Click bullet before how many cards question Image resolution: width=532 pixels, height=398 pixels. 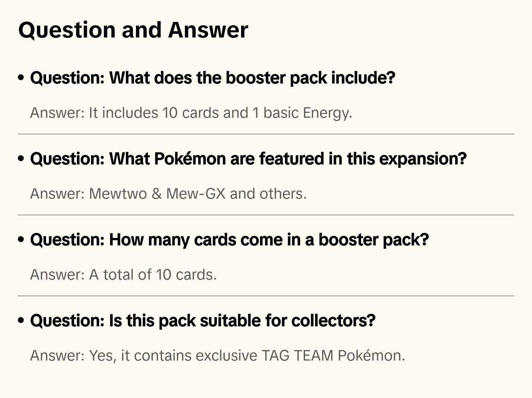(21, 239)
